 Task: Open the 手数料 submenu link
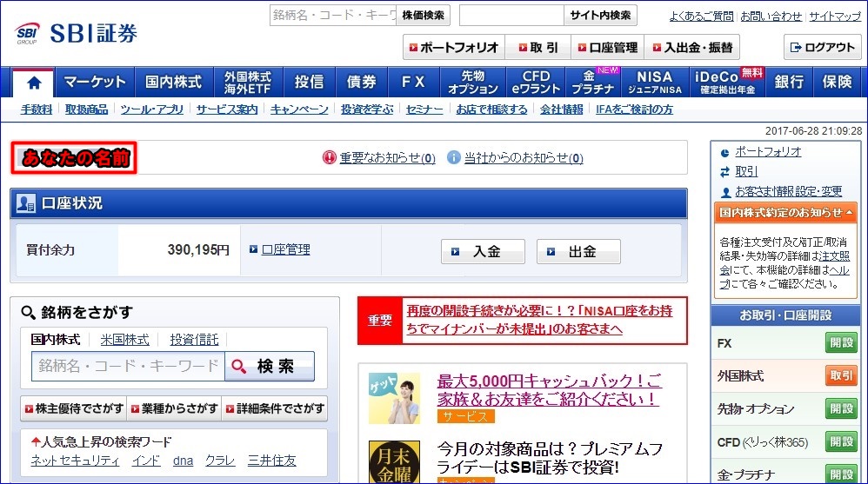pos(37,109)
